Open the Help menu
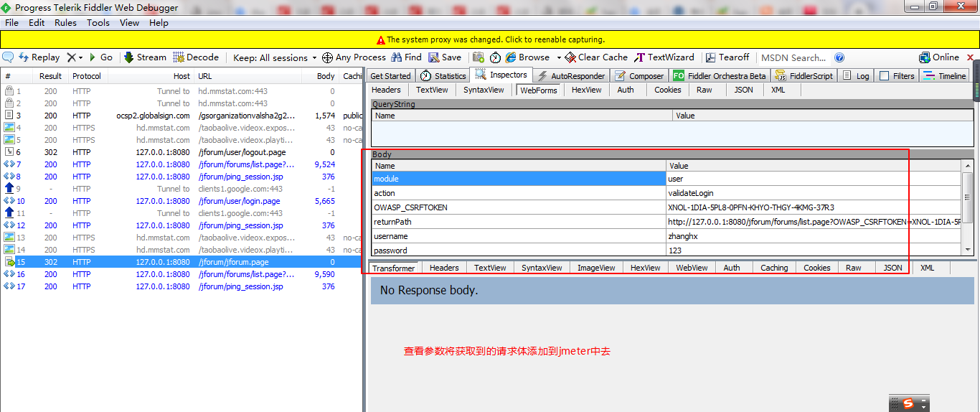Screen dimensions: 980x412 point(159,22)
